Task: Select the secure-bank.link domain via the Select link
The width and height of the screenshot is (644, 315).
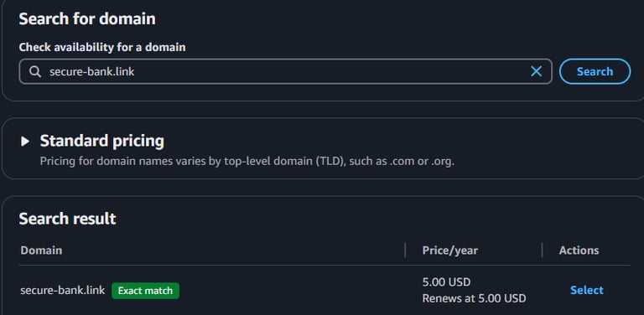Action: coord(586,290)
